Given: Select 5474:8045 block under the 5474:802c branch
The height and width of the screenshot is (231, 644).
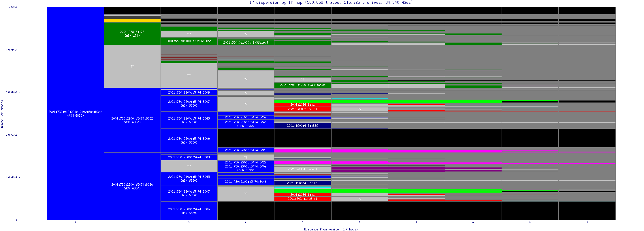Looking at the screenshot, I should click(189, 178).
